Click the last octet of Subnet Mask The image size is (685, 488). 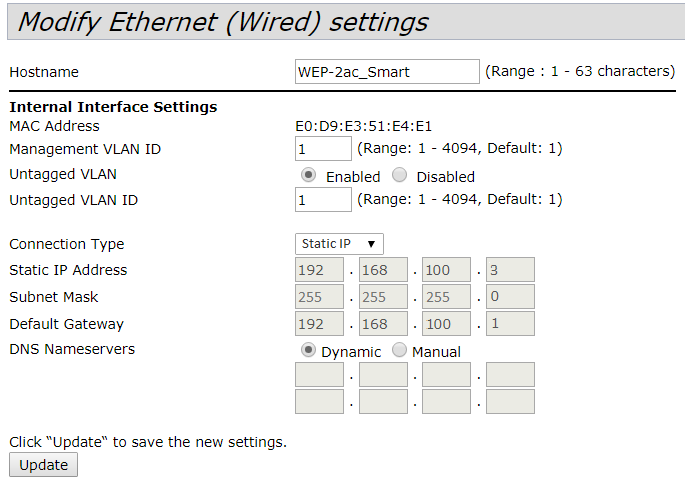[510, 297]
